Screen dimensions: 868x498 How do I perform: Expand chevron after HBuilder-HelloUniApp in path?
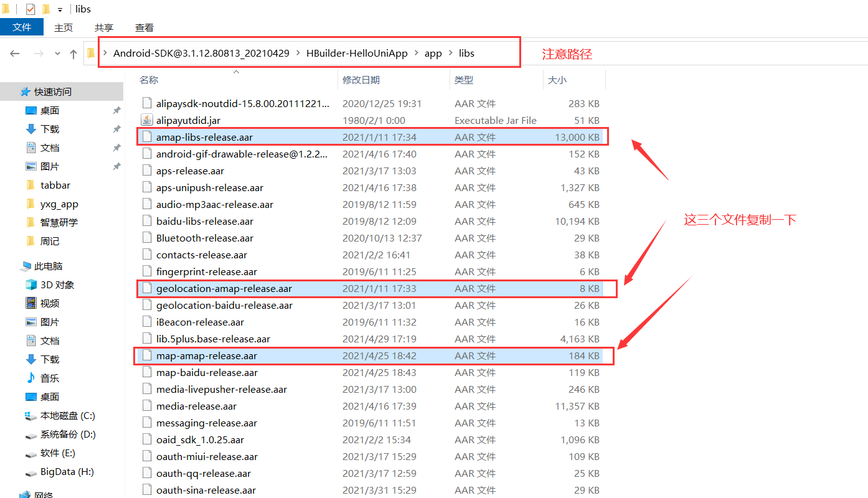(x=416, y=54)
